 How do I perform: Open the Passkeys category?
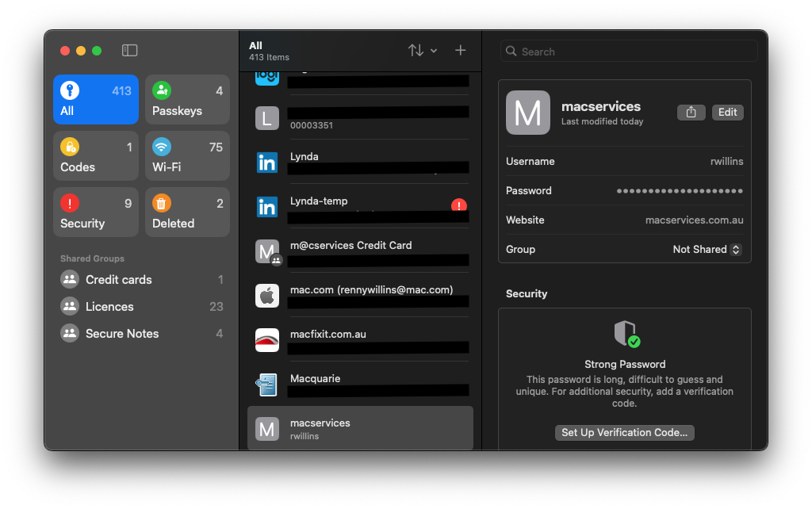pos(187,99)
